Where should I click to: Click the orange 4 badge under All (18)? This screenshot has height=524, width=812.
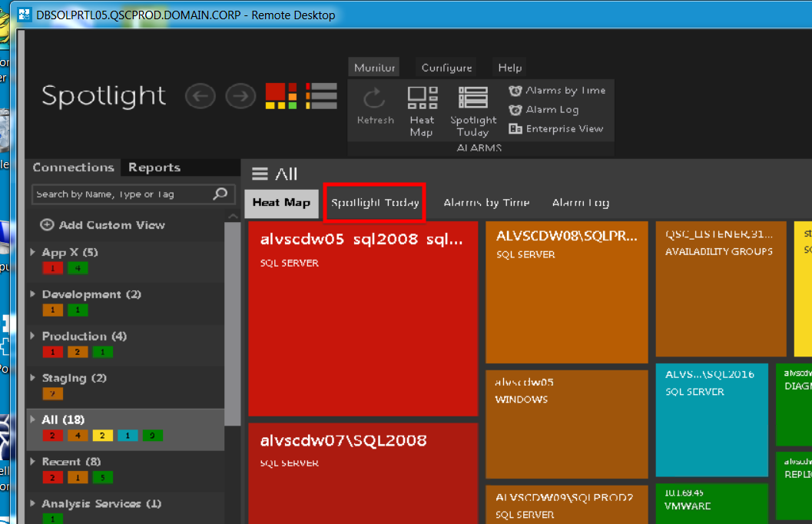[x=78, y=436]
